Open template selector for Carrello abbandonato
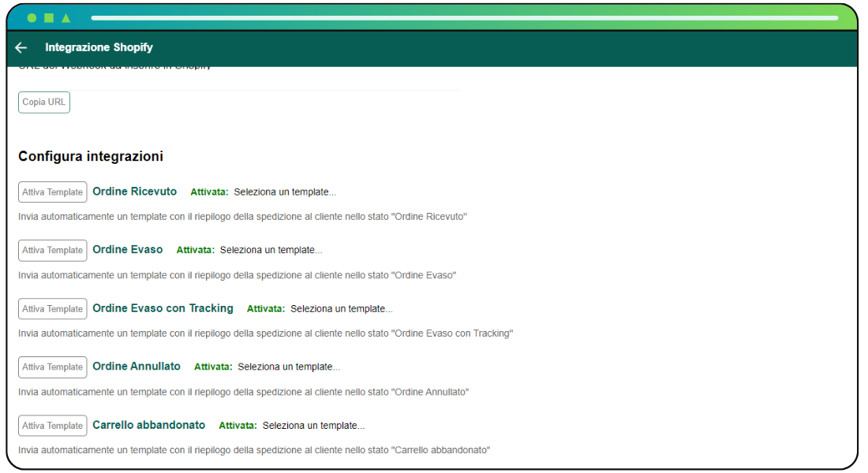Viewport: 868px width, 473px height. point(313,426)
